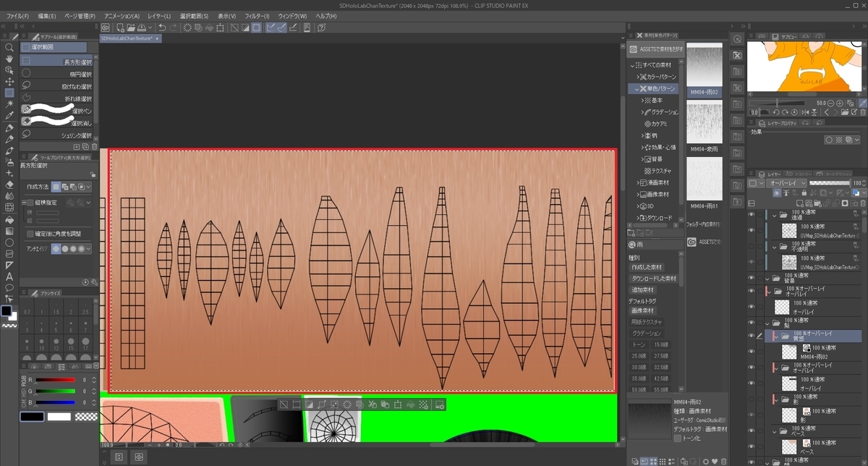Viewport: 868px width, 466px height.
Task: Open the 編集(E) menu
Action: pyautogui.click(x=47, y=16)
